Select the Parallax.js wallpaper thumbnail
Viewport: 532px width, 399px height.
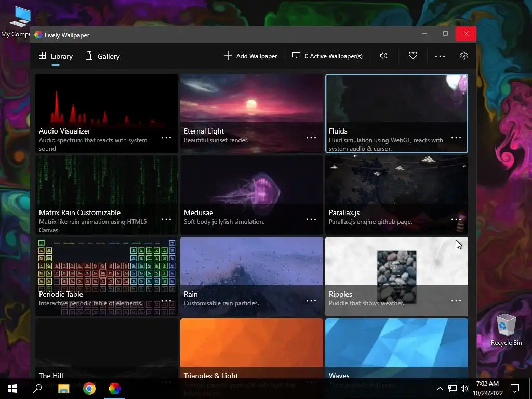(x=396, y=195)
